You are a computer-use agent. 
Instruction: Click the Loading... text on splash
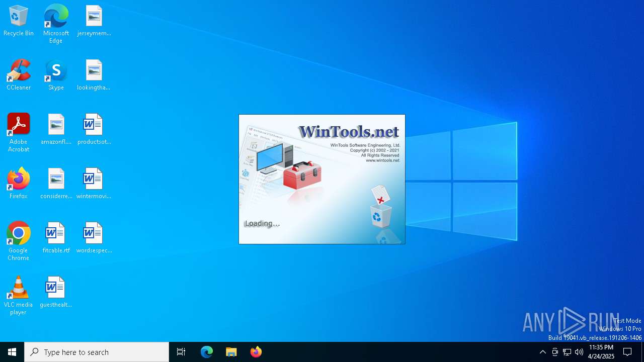click(x=262, y=223)
